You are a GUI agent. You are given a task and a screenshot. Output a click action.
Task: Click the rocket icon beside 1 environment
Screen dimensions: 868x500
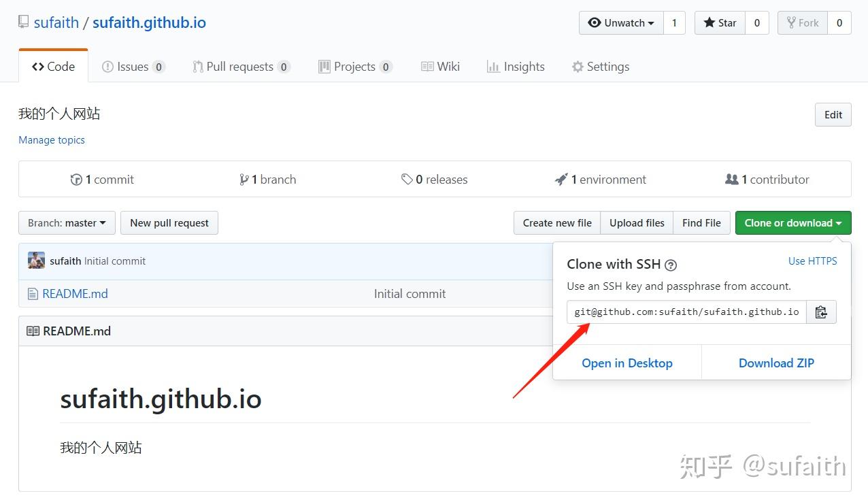click(x=561, y=180)
